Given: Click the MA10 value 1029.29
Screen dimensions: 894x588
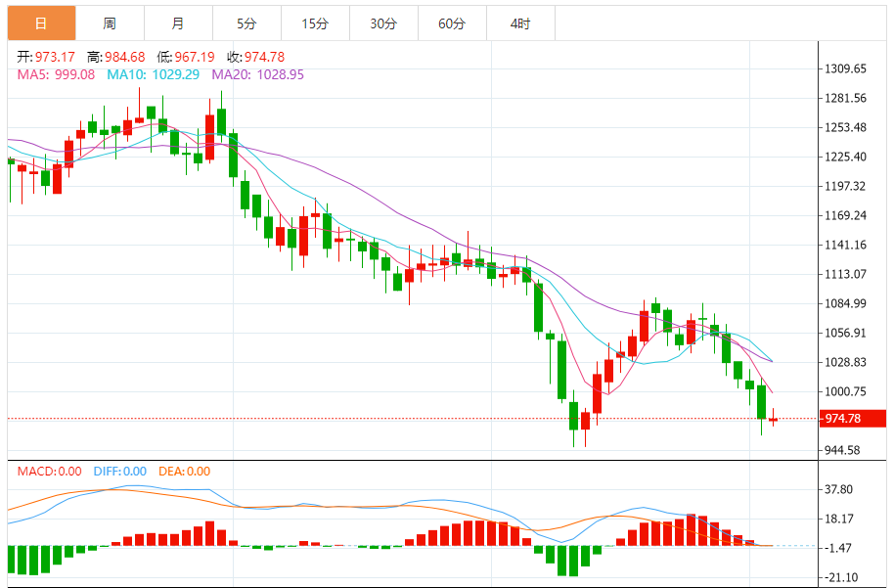Looking at the screenshot, I should (x=176, y=74).
